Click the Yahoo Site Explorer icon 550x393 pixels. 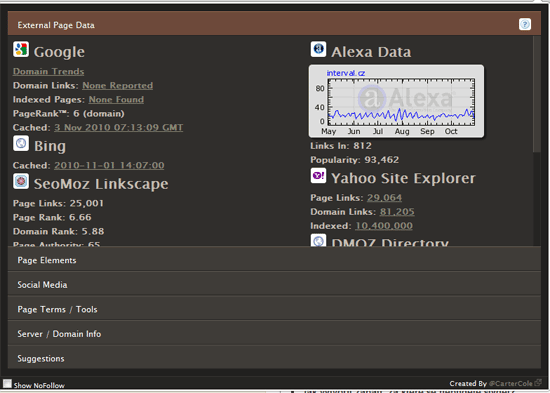coord(318,175)
